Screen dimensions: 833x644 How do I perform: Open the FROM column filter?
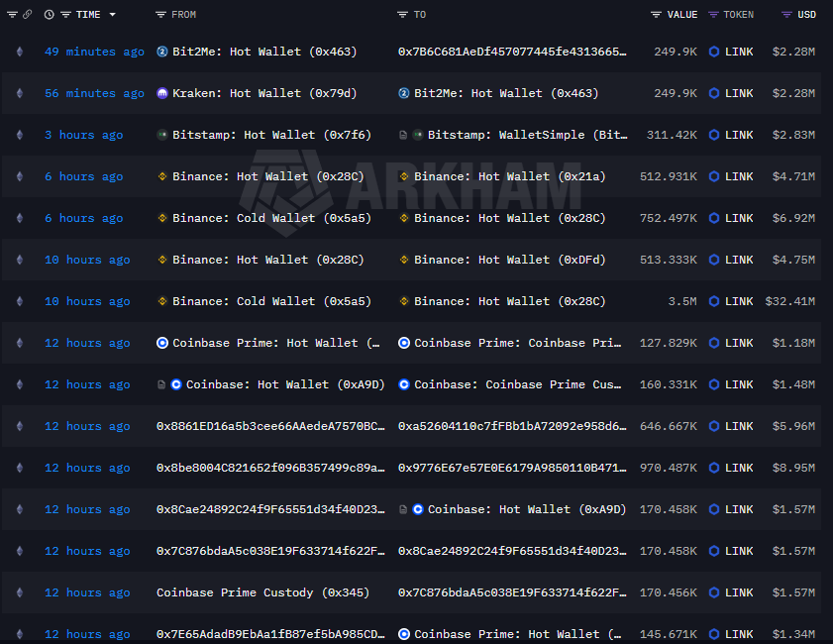point(160,14)
